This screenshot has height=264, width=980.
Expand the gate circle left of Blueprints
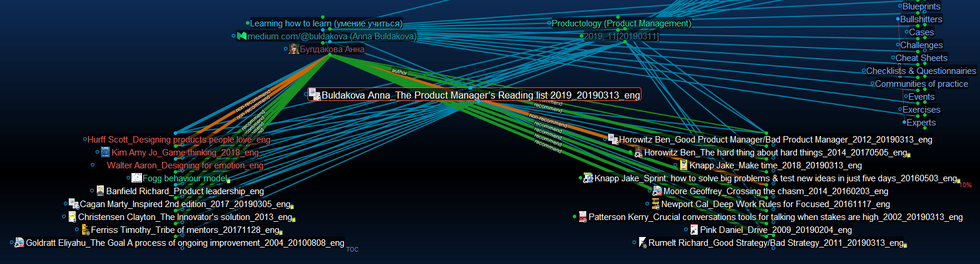900,6
